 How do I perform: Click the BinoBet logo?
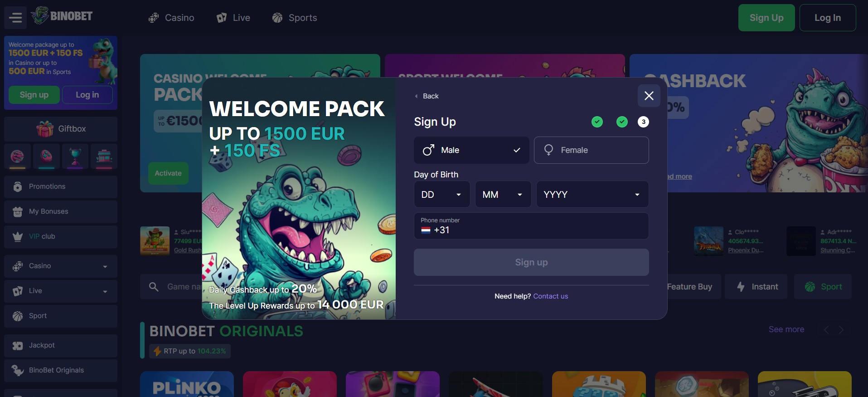tap(62, 16)
